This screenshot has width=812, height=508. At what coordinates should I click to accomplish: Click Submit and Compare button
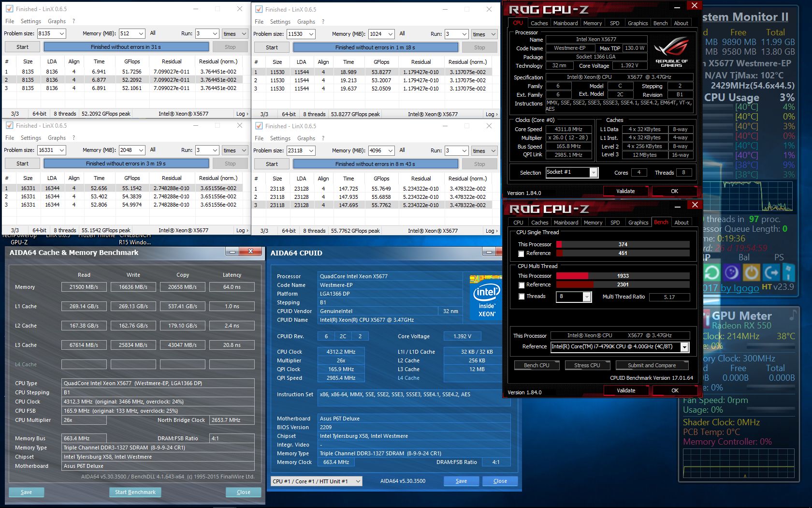[x=652, y=365]
